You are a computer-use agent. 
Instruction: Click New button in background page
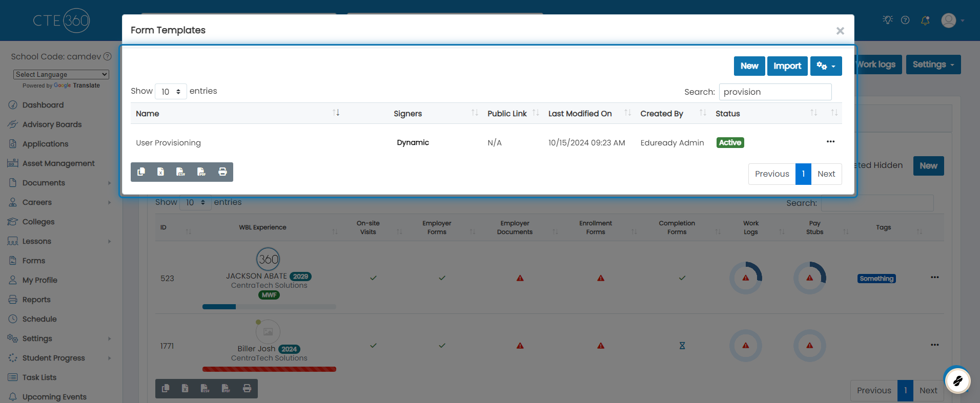[x=928, y=166]
